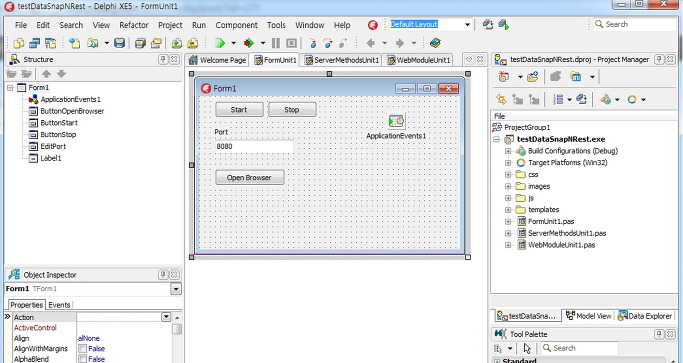Viewport: 683px width, 363px height.
Task: Click the Save Desktop layout icon
Action: point(488,24)
